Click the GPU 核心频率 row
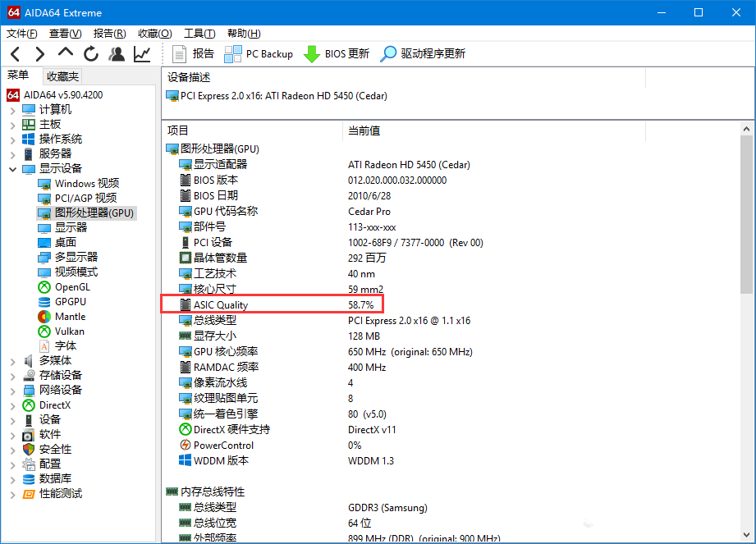Image resolution: width=756 pixels, height=544 pixels. (326, 352)
